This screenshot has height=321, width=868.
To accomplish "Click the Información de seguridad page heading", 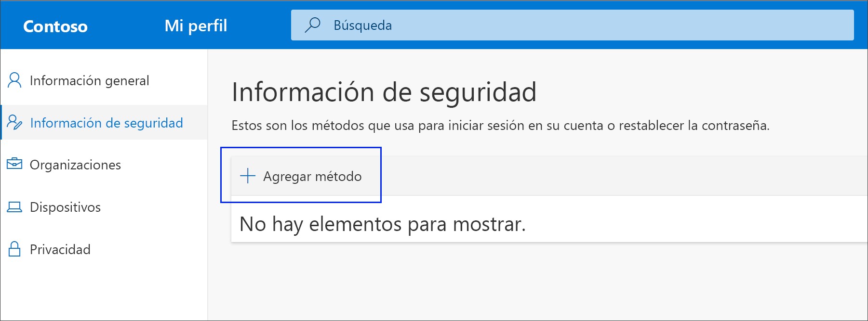I will (384, 92).
